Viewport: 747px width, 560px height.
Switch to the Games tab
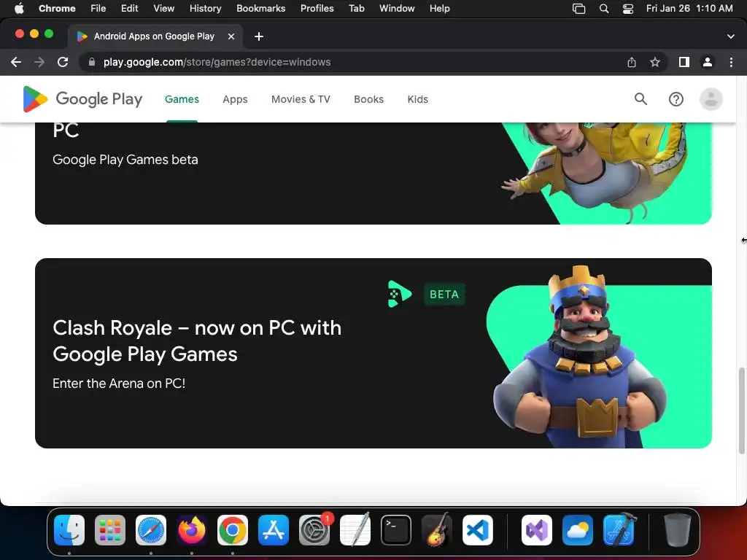(x=182, y=99)
